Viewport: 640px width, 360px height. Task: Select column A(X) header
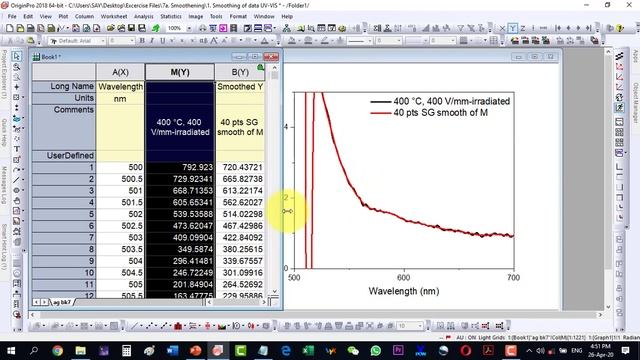click(120, 72)
